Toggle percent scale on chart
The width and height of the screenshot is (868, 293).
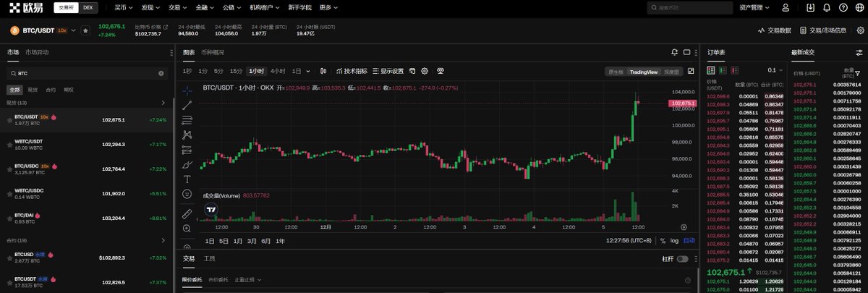click(662, 240)
